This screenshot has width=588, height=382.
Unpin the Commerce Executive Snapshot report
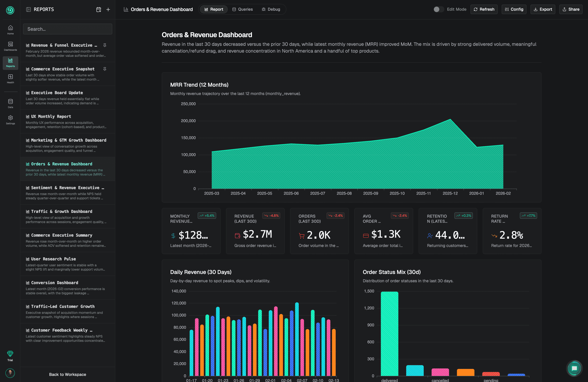(105, 69)
